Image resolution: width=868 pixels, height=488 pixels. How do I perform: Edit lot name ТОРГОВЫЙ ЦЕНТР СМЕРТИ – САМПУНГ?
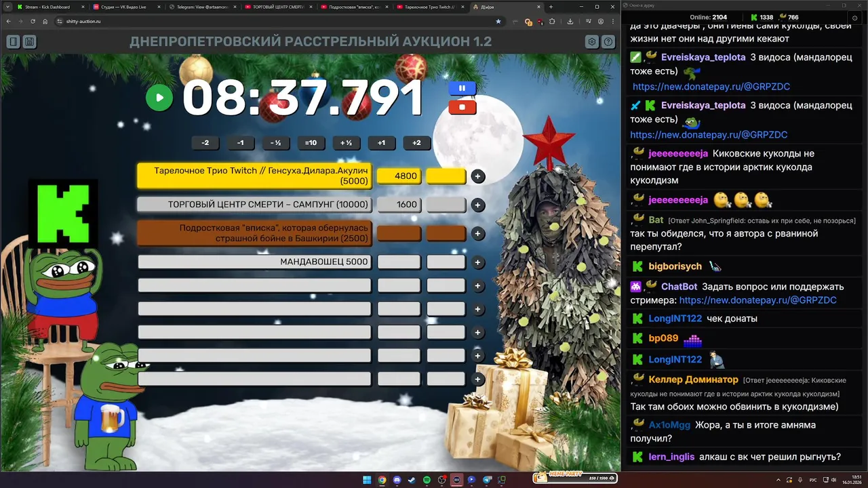254,205
